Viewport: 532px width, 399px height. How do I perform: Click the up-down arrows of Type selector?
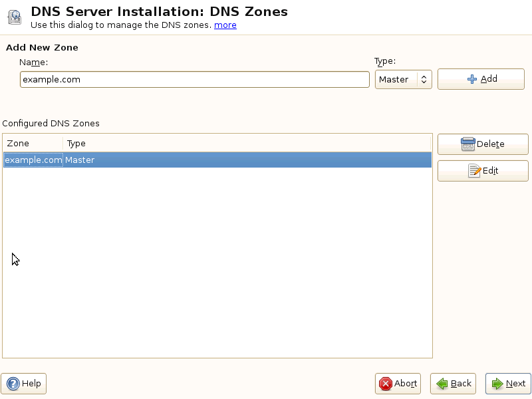tap(424, 80)
